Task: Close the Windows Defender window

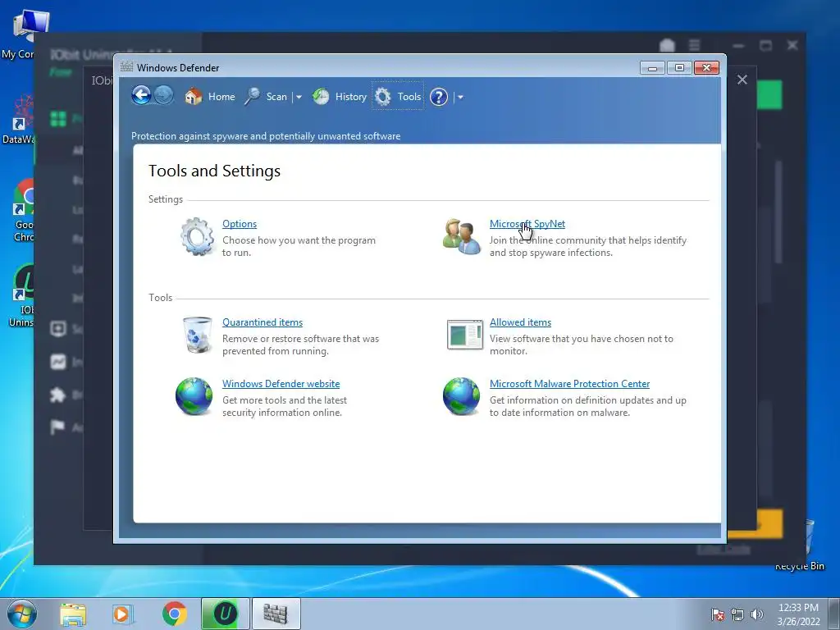Action: pyautogui.click(x=706, y=67)
